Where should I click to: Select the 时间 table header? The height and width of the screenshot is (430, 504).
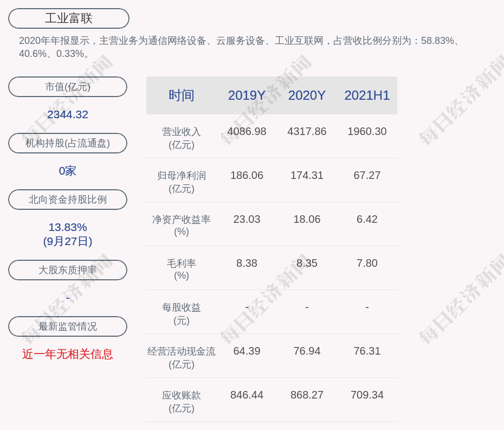click(182, 95)
